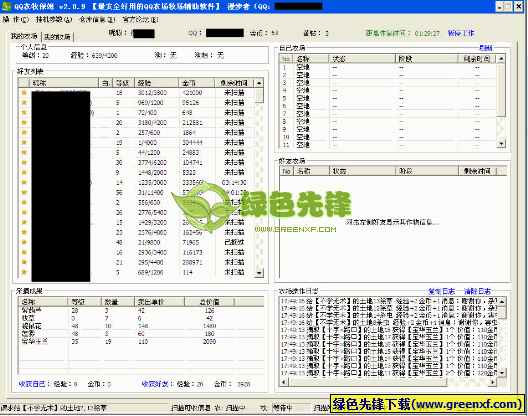The image size is (528, 416).
Task: Click the 收获自己 link
Action: point(34,384)
